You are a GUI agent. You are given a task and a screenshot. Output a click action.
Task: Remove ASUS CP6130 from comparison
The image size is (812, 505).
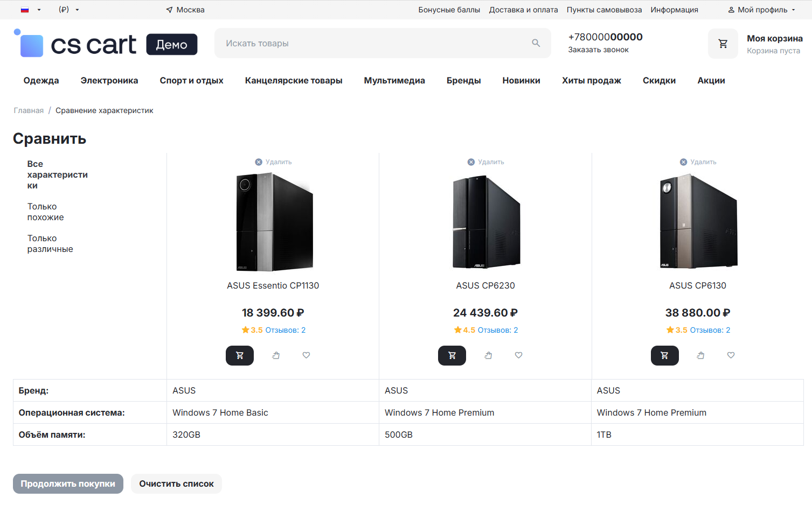[698, 162]
